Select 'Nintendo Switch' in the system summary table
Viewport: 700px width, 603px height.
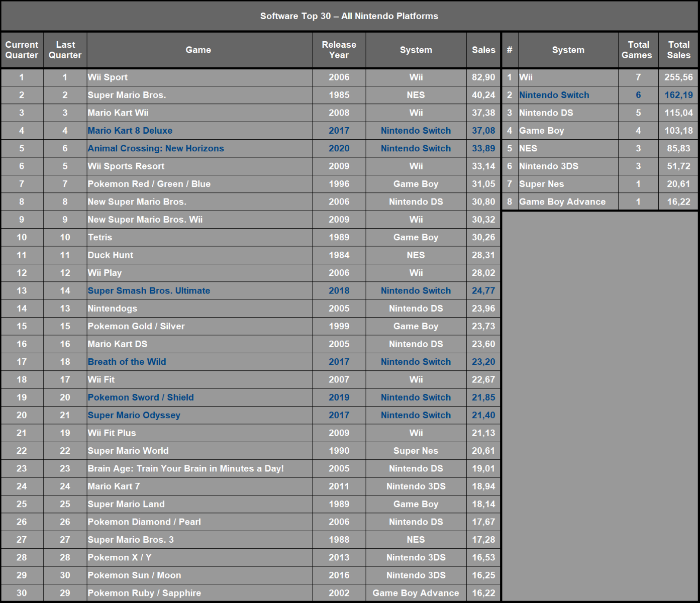point(554,95)
